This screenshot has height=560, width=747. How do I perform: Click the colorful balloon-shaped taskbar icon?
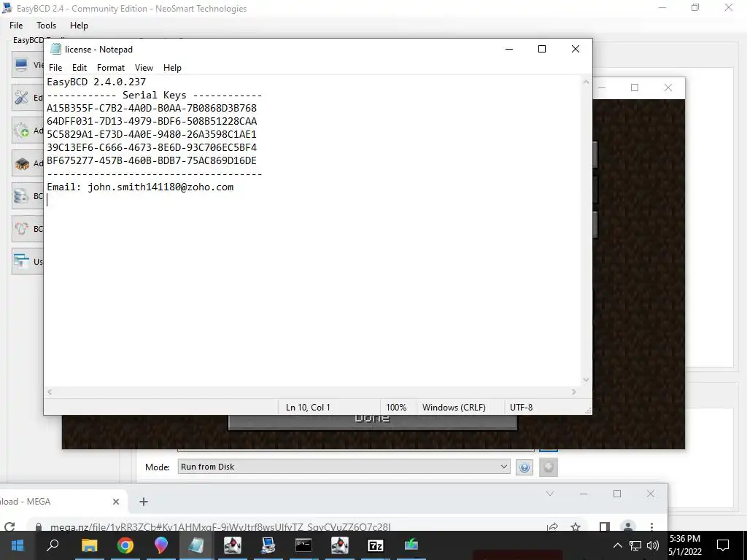[x=161, y=545]
